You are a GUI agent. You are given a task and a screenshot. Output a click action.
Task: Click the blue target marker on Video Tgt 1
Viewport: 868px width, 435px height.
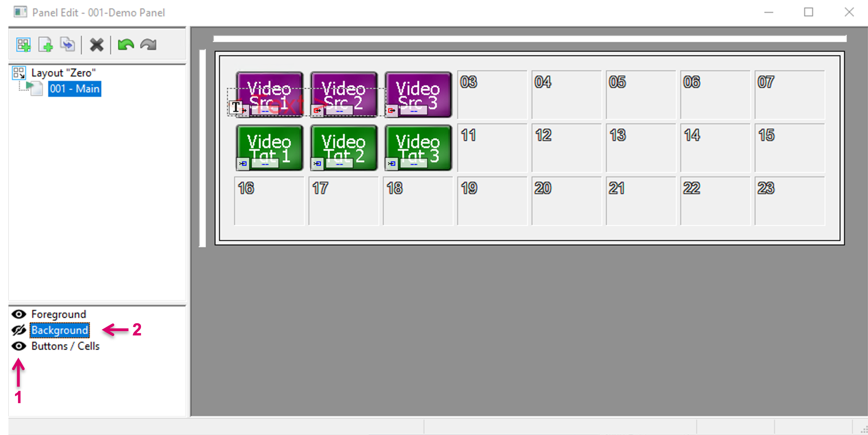(x=243, y=164)
